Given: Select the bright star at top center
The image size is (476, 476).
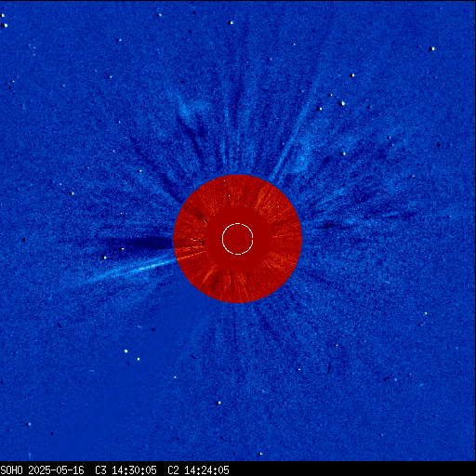Looking at the screenshot, I should (x=231, y=22).
